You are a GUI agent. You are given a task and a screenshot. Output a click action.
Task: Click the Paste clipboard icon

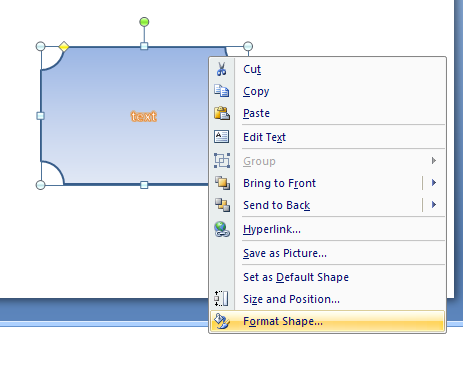(x=222, y=113)
